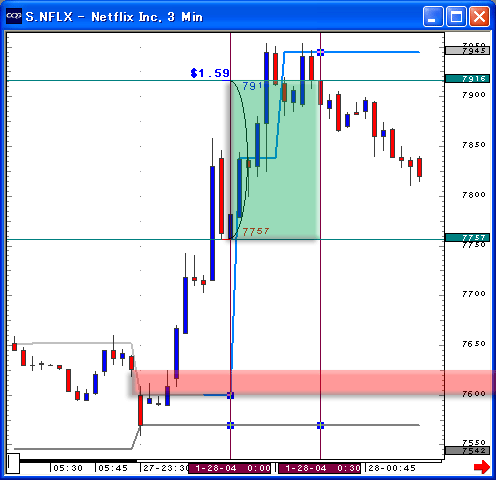Click the CQG app icon in title bar
Image resolution: width=496 pixels, height=480 pixels.
point(14,16)
